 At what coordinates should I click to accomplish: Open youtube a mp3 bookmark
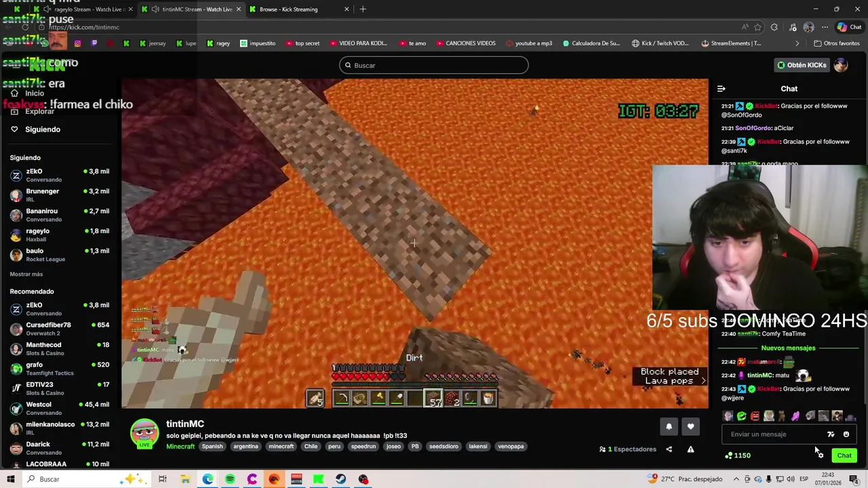529,43
